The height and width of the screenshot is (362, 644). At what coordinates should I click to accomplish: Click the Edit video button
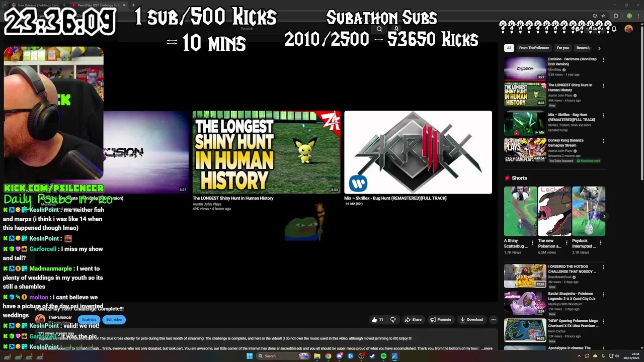[x=114, y=320]
